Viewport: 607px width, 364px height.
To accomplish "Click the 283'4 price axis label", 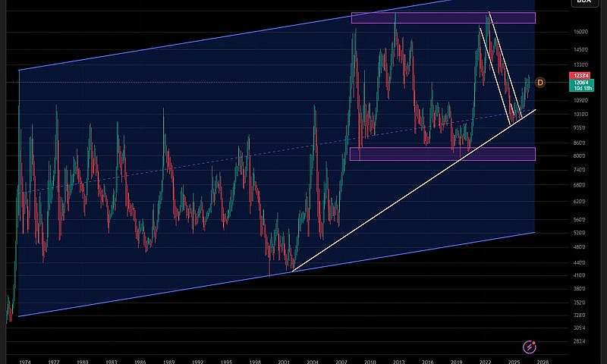I will (x=580, y=341).
